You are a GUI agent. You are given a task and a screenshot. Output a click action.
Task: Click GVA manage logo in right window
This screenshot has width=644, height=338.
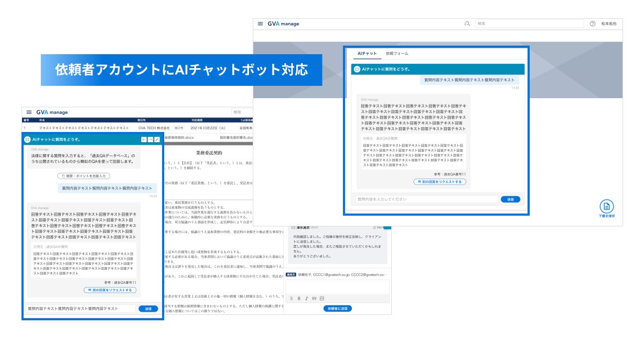pos(283,24)
